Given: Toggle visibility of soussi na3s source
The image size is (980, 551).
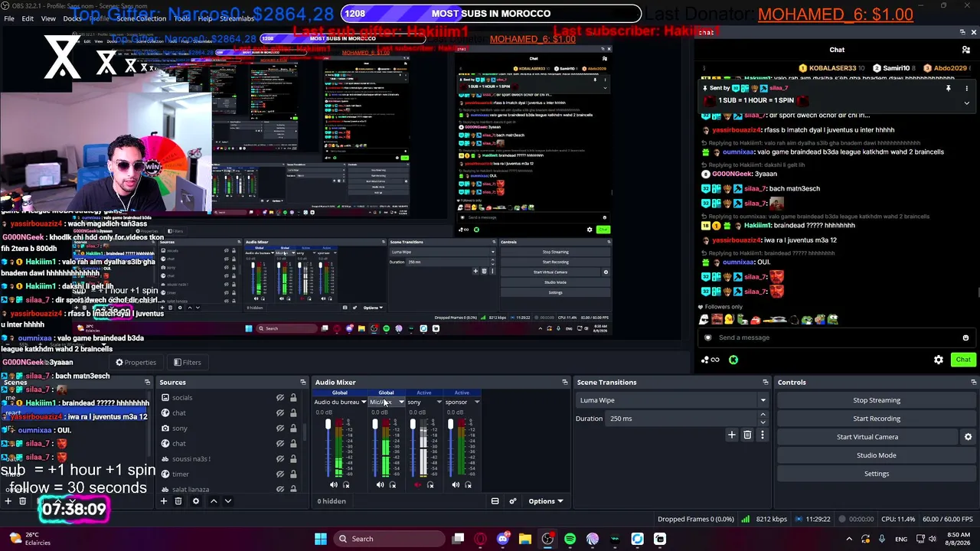Looking at the screenshot, I should click(280, 459).
